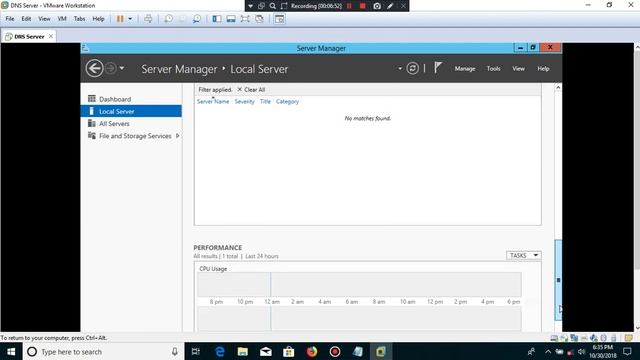Open VMware File menu

click(10, 19)
